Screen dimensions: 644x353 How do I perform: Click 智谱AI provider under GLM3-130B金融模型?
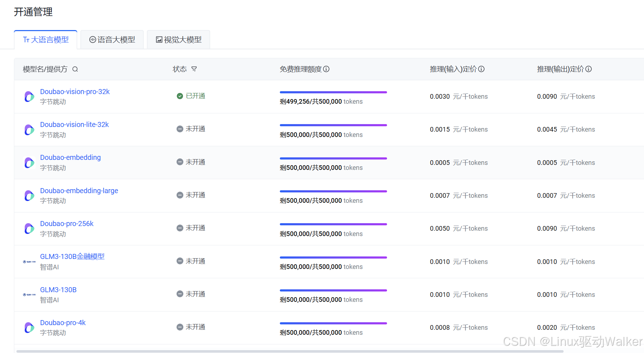49,267
